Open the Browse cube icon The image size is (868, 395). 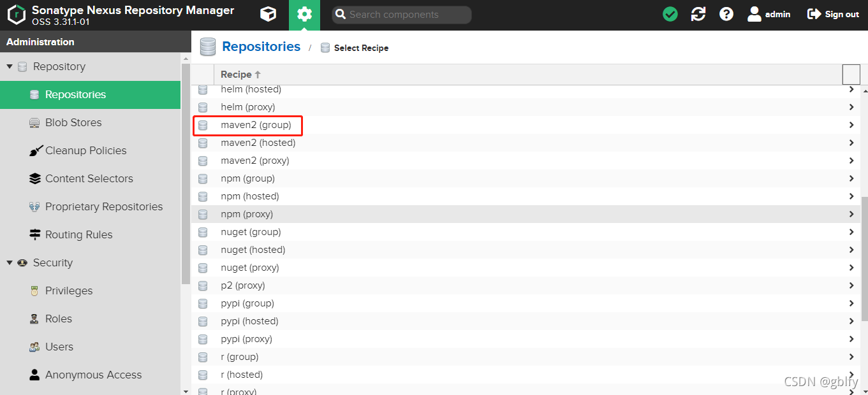[268, 14]
